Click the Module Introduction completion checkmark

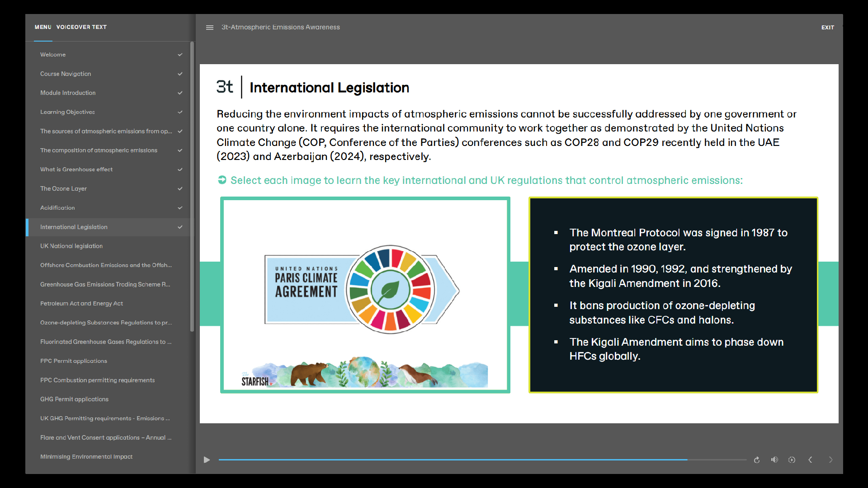180,93
